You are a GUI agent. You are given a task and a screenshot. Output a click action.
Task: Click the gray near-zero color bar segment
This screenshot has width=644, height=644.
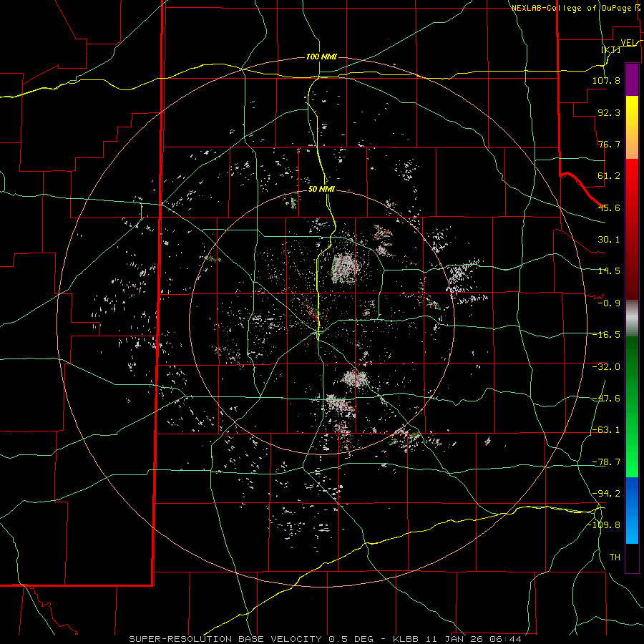[632, 318]
